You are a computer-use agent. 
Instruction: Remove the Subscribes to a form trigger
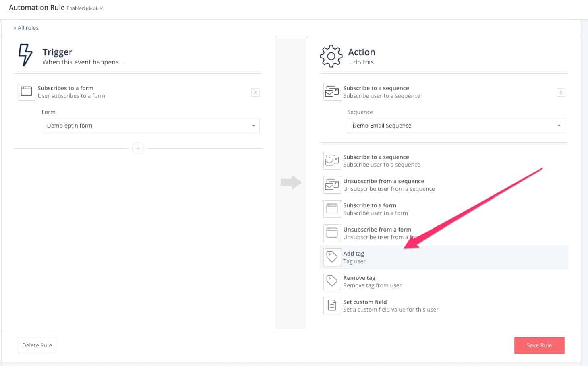pos(255,92)
